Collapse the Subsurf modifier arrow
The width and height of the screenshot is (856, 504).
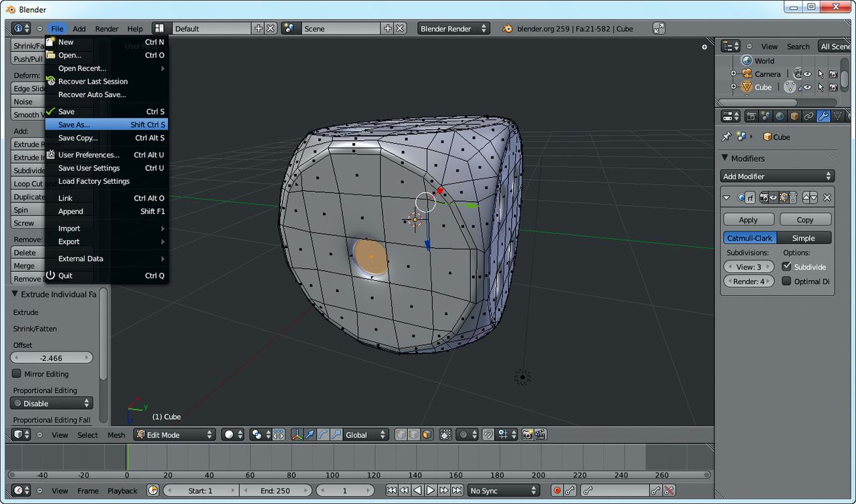click(727, 198)
